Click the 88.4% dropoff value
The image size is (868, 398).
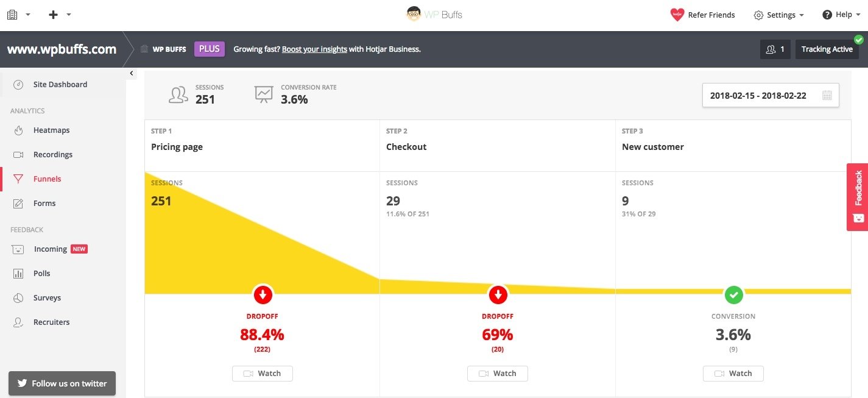pos(262,335)
